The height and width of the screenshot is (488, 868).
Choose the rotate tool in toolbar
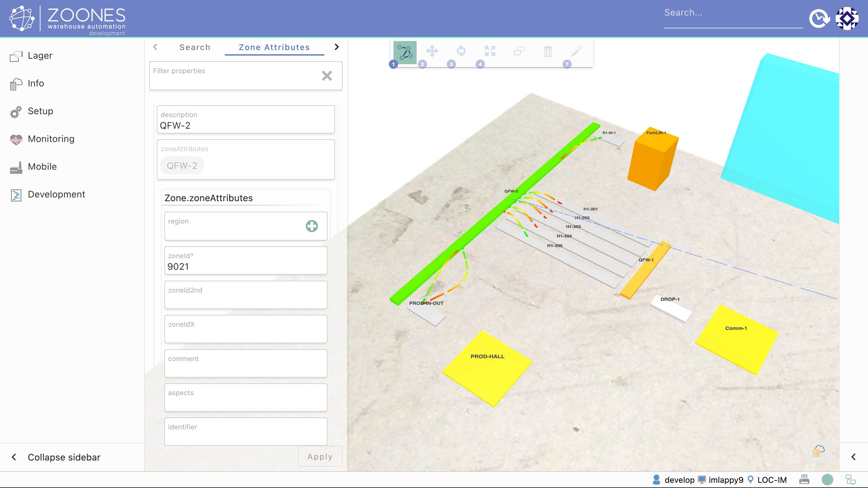[461, 51]
